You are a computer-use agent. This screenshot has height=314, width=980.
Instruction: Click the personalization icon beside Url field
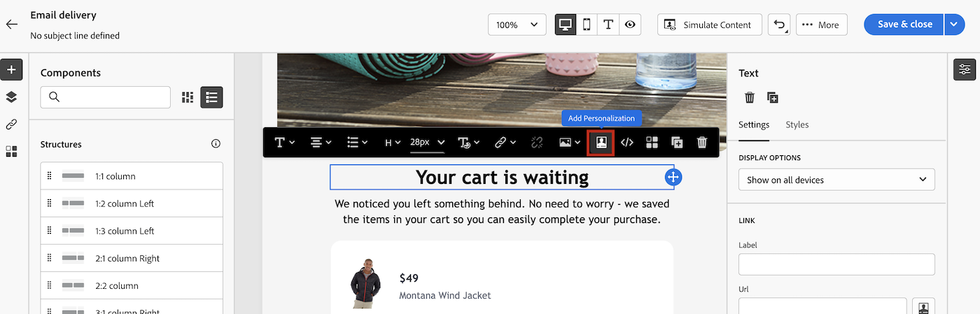(924, 306)
